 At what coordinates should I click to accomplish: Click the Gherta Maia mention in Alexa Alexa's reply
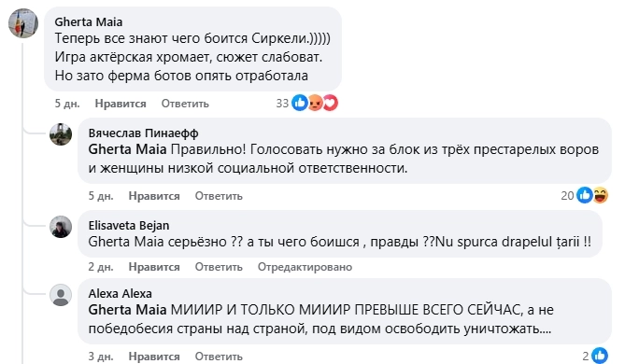click(128, 310)
